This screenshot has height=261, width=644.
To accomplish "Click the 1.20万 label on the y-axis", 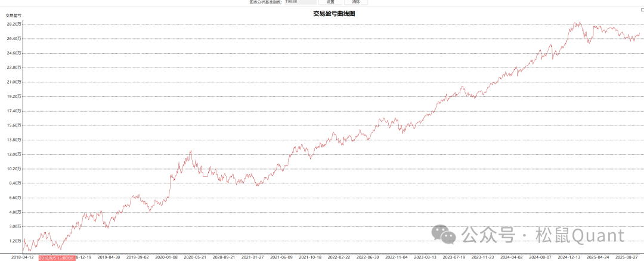I will click(x=16, y=241).
